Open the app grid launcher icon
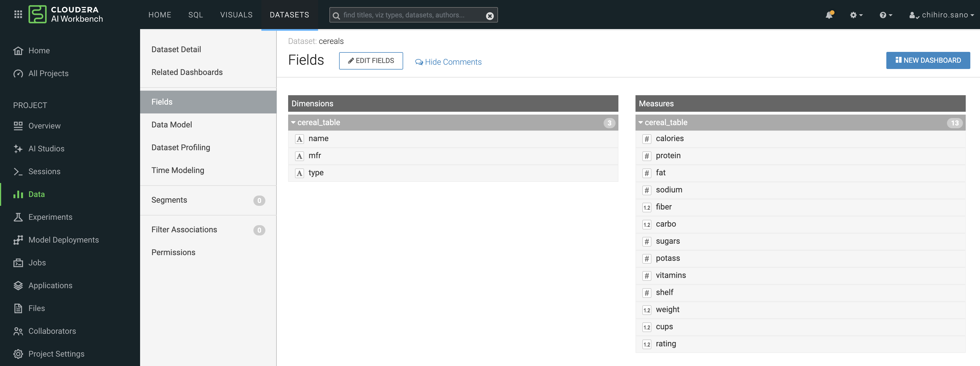Image resolution: width=980 pixels, height=366 pixels. (x=18, y=15)
